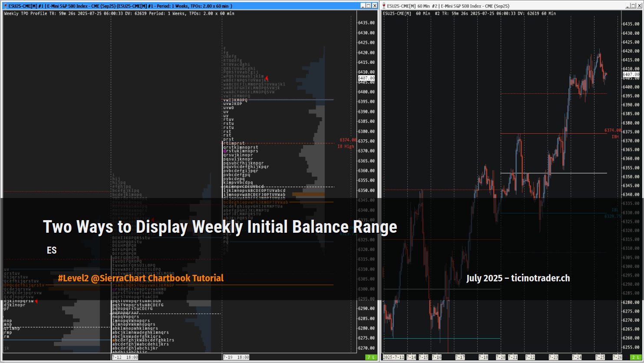Click 6435.00 on the 60 Min price scale
Viewport: 644px width, 363px height.
(x=630, y=24)
